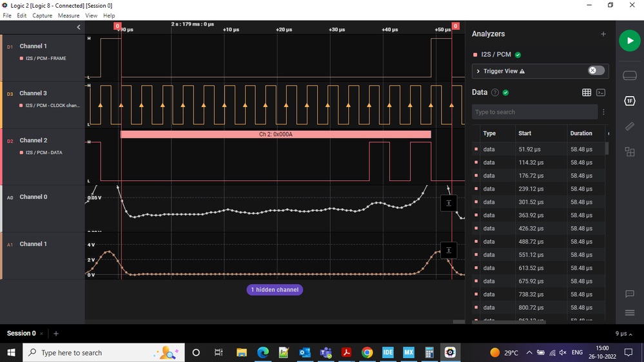Image resolution: width=644 pixels, height=362 pixels.
Task: Open the Help menu
Action: [x=109, y=15]
